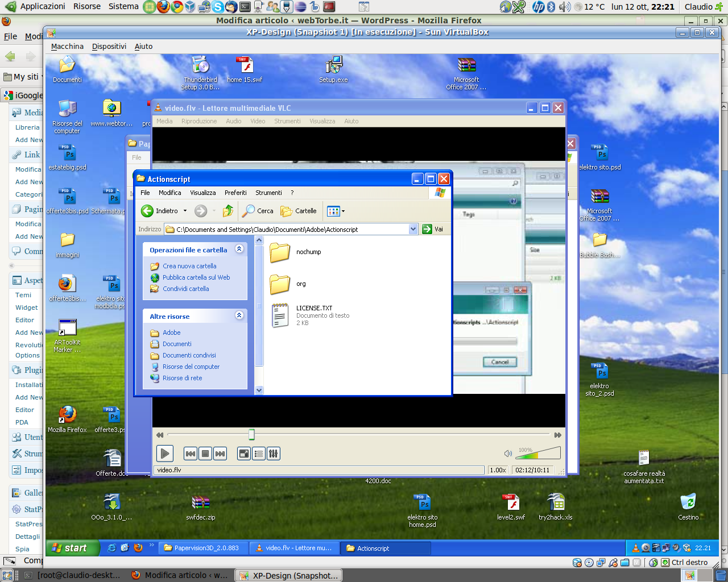The height and width of the screenshot is (582, 728).
Task: Select the LICENSE.TXT file
Action: (311, 315)
